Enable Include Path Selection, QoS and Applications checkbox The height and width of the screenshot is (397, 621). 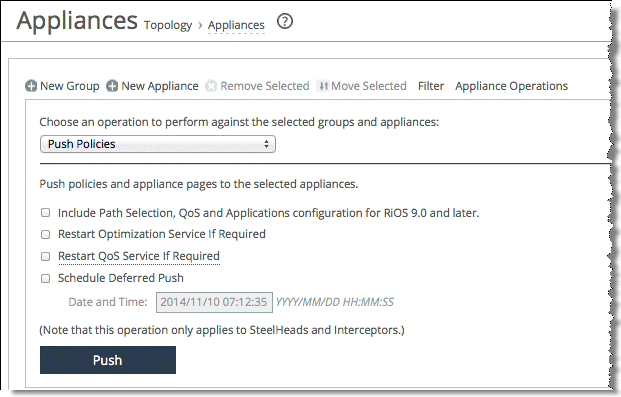click(x=46, y=213)
